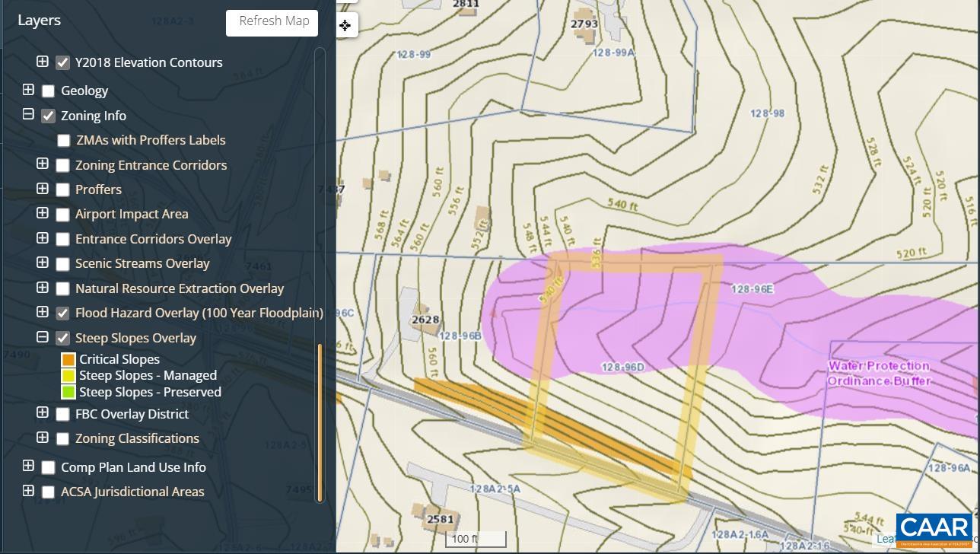Click parcel label 128A2-5A on map
Image resolution: width=980 pixels, height=554 pixels.
click(495, 489)
